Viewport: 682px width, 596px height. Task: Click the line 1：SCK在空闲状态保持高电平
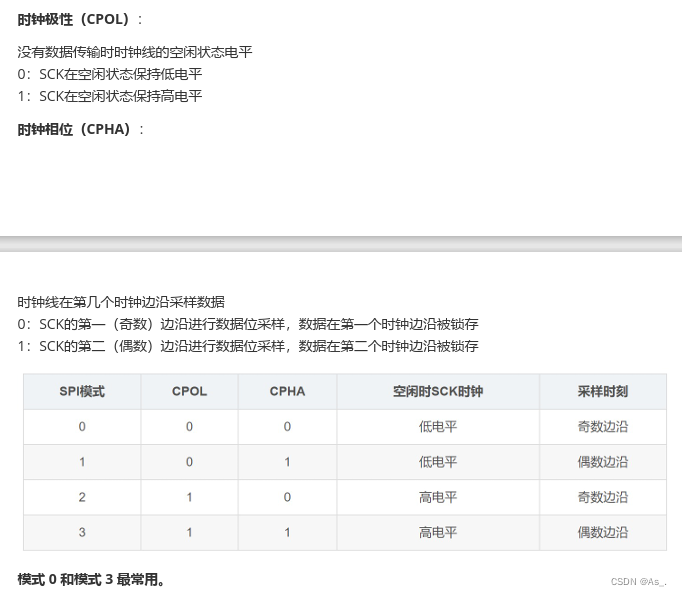click(110, 96)
